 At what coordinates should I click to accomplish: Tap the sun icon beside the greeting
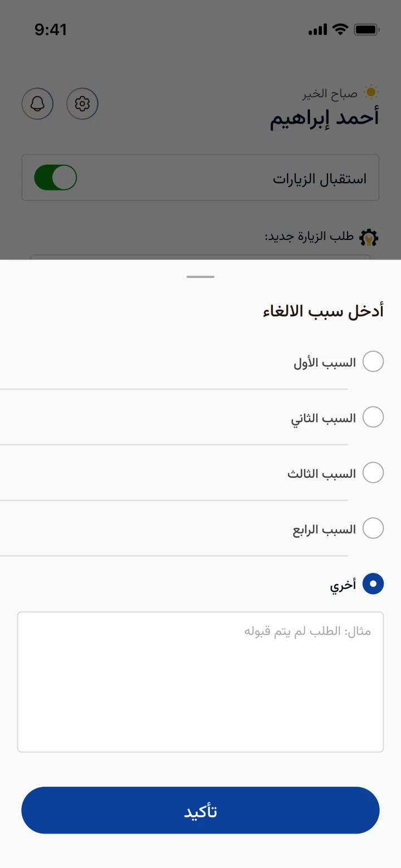click(x=370, y=92)
